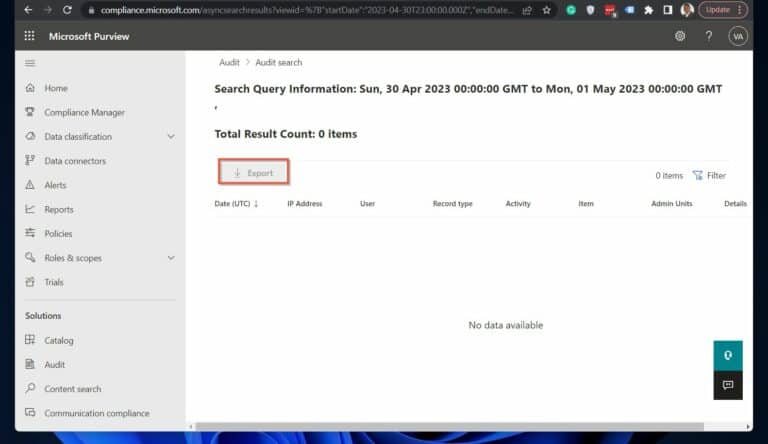The image size is (768, 444).
Task: Click the Record type column header
Action: click(x=453, y=204)
